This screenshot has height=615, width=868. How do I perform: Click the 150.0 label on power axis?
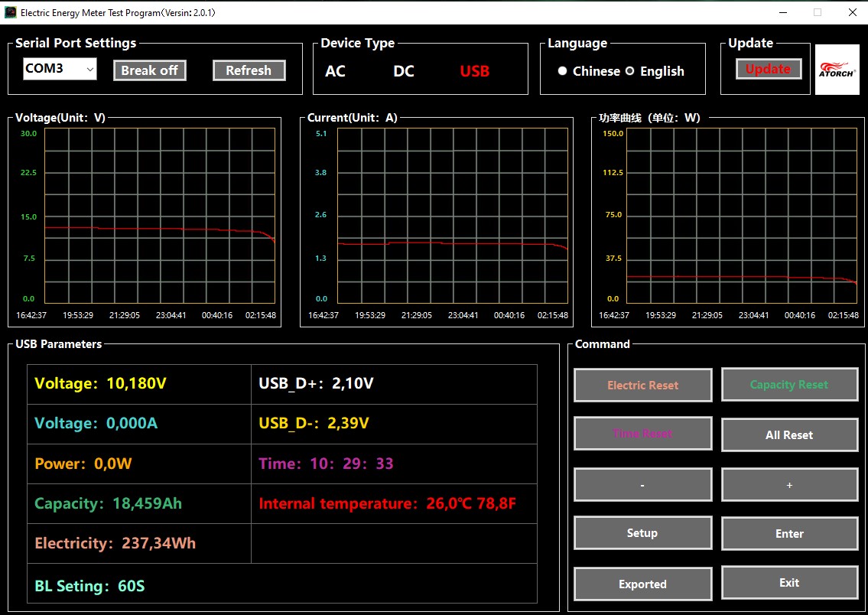tap(613, 133)
